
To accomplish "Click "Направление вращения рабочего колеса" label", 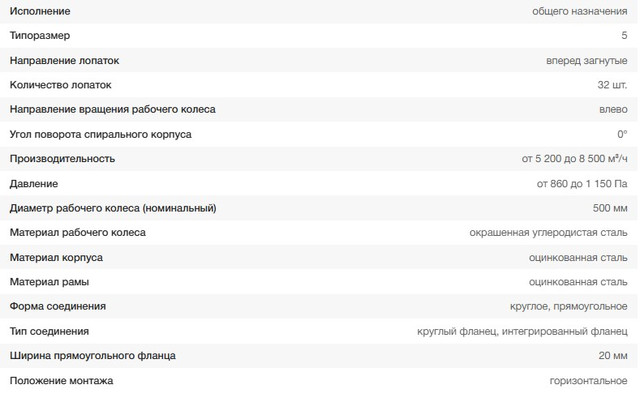I will pos(112,109).
